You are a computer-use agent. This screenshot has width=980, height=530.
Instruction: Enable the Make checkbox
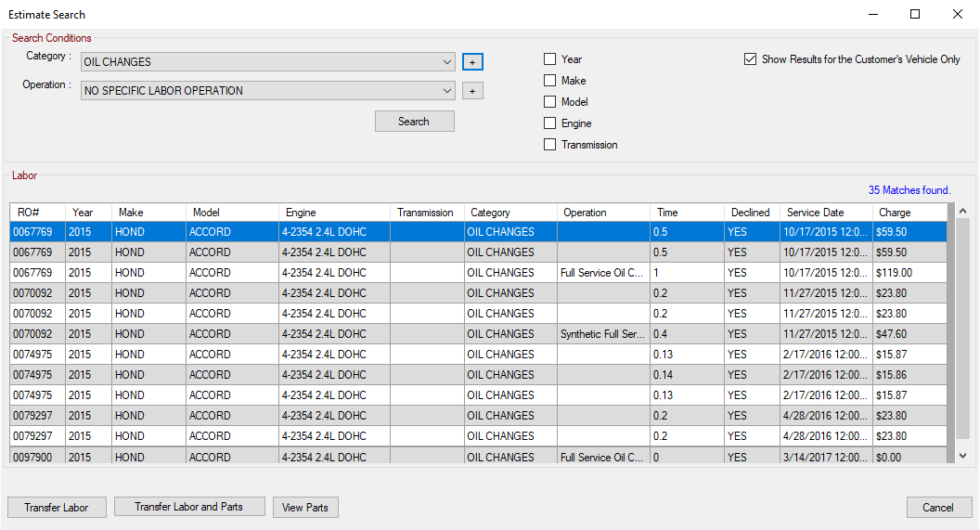click(x=550, y=80)
